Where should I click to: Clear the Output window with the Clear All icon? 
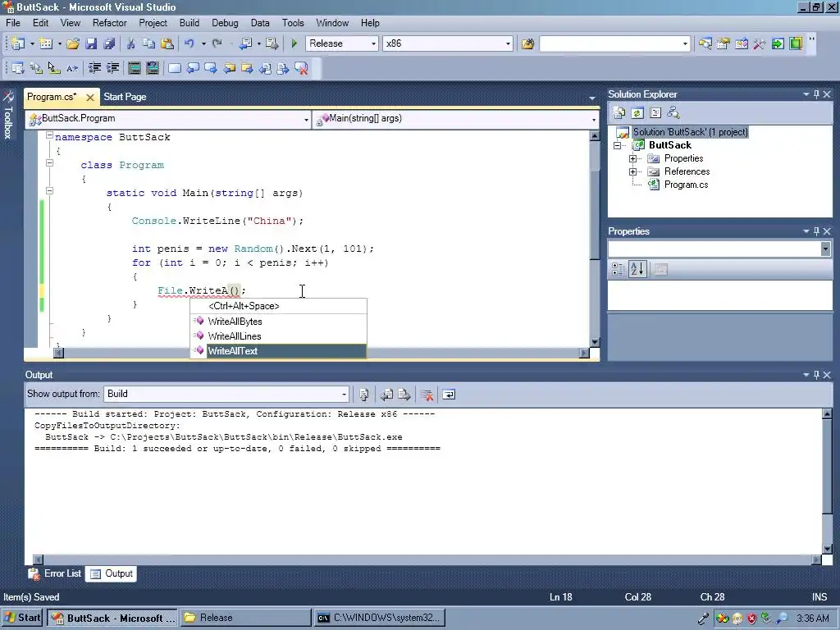tap(427, 395)
